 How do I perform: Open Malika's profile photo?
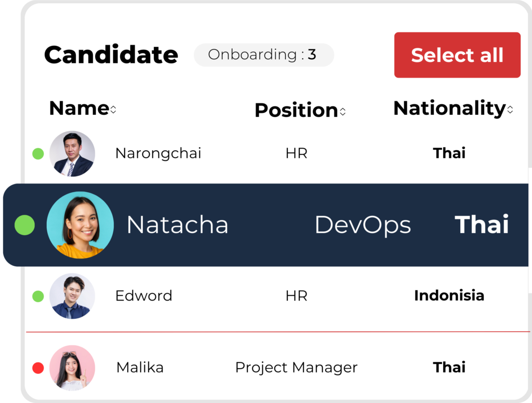pos(72,368)
